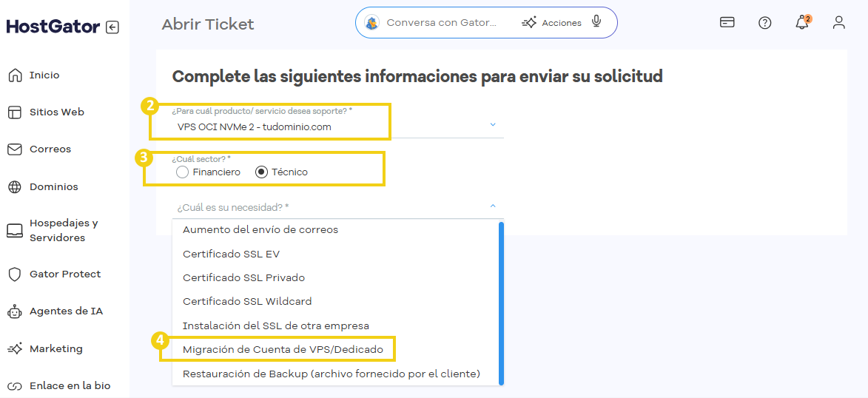Click the Agentes de IA robot icon

pos(15,311)
